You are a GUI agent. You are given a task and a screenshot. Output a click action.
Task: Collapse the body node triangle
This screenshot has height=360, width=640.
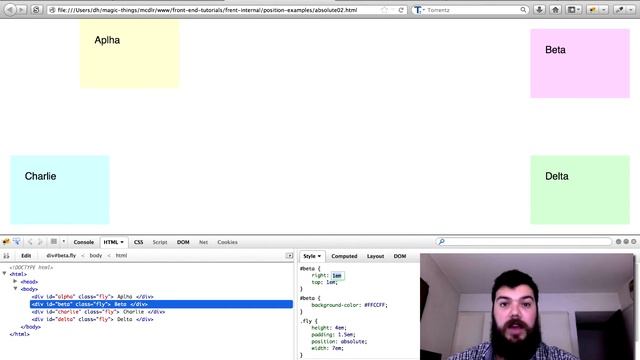tap(15, 289)
